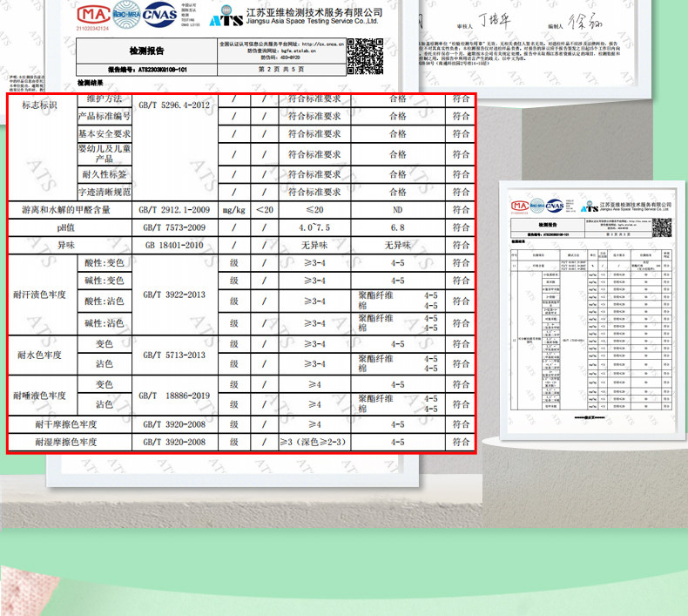Click the company name '江苏亚维检测技术服务有限公司' on the large report
The image size is (688, 616).
tap(314, 13)
